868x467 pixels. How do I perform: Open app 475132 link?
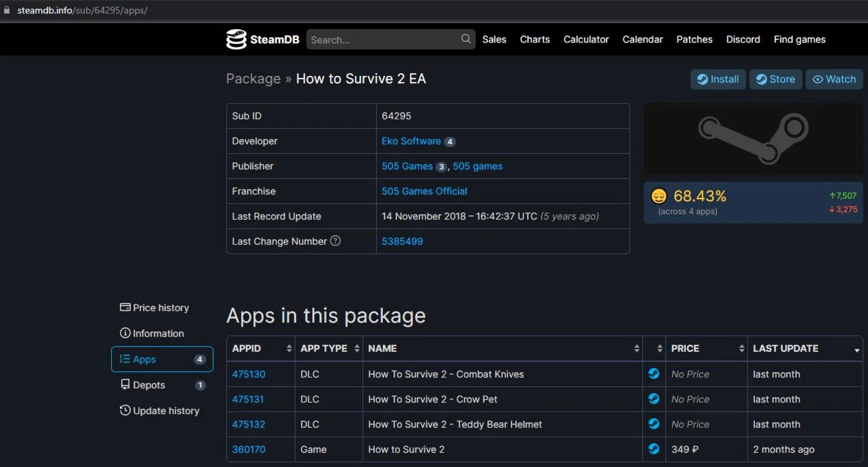(x=249, y=424)
